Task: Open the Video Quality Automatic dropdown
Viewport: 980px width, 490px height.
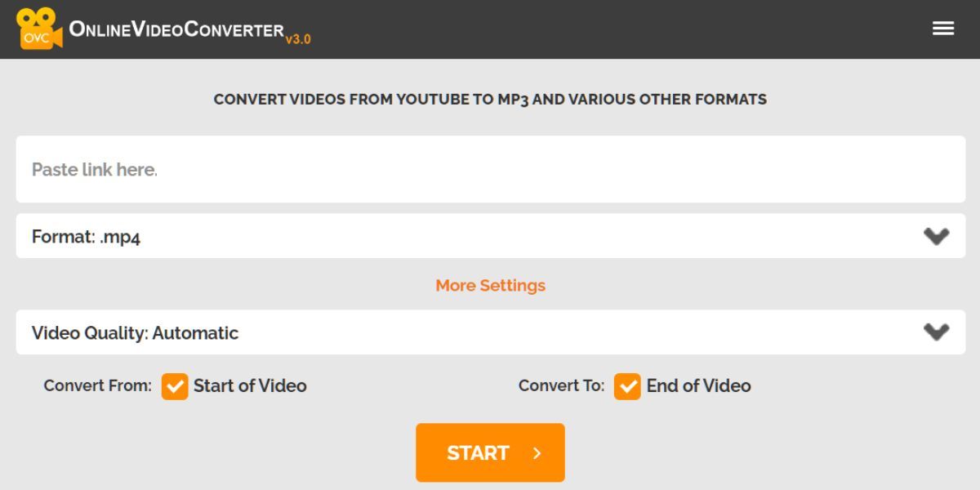Action: (490, 332)
